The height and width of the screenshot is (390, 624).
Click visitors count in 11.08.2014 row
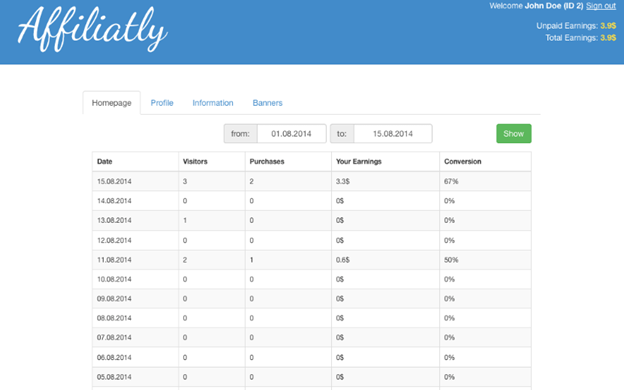pos(185,260)
